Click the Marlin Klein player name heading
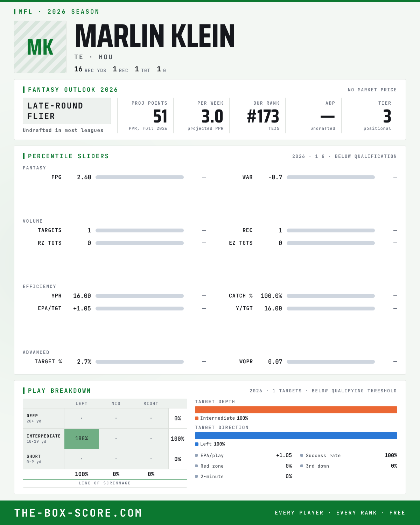This screenshot has height=525, width=420. tap(155, 36)
